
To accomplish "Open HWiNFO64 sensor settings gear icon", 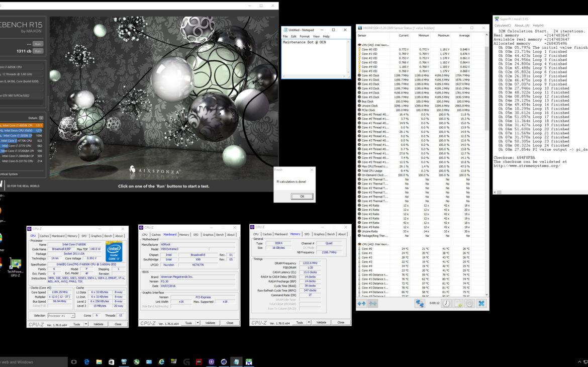I will click(469, 304).
